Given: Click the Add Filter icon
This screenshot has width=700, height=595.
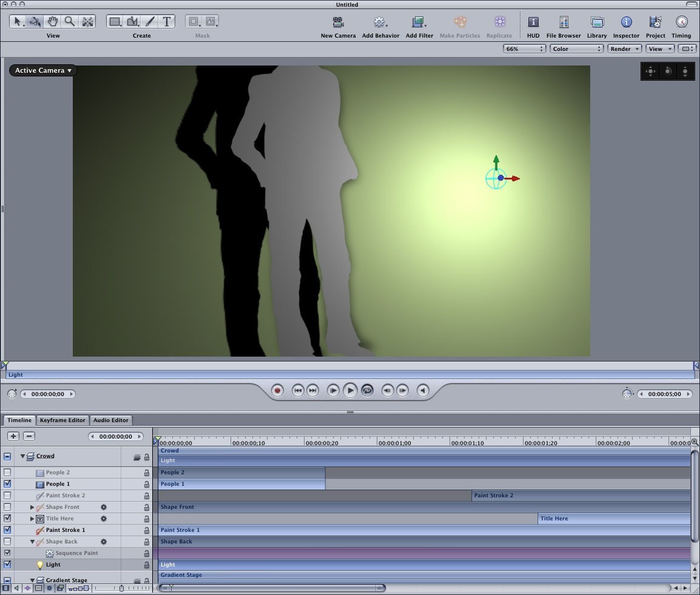Looking at the screenshot, I should pyautogui.click(x=419, y=22).
